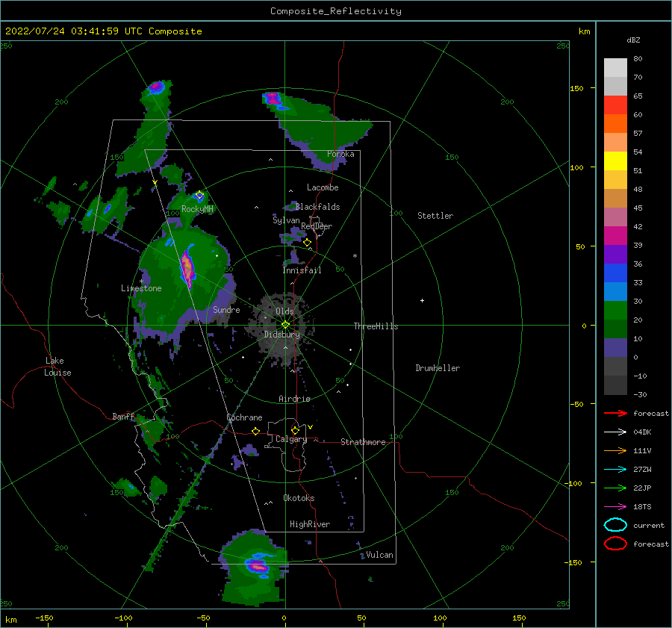Click the storm cell core north of Ponoka
The image size is (672, 628).
tap(273, 98)
